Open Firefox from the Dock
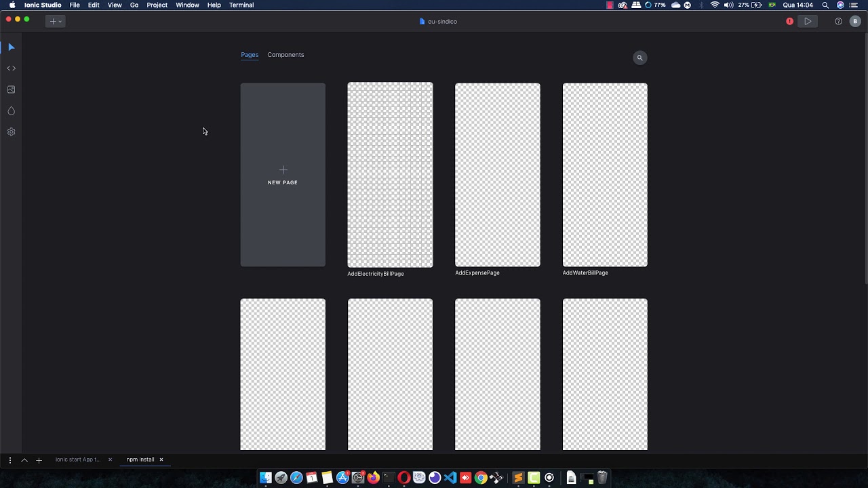Image resolution: width=868 pixels, height=488 pixels. click(373, 478)
